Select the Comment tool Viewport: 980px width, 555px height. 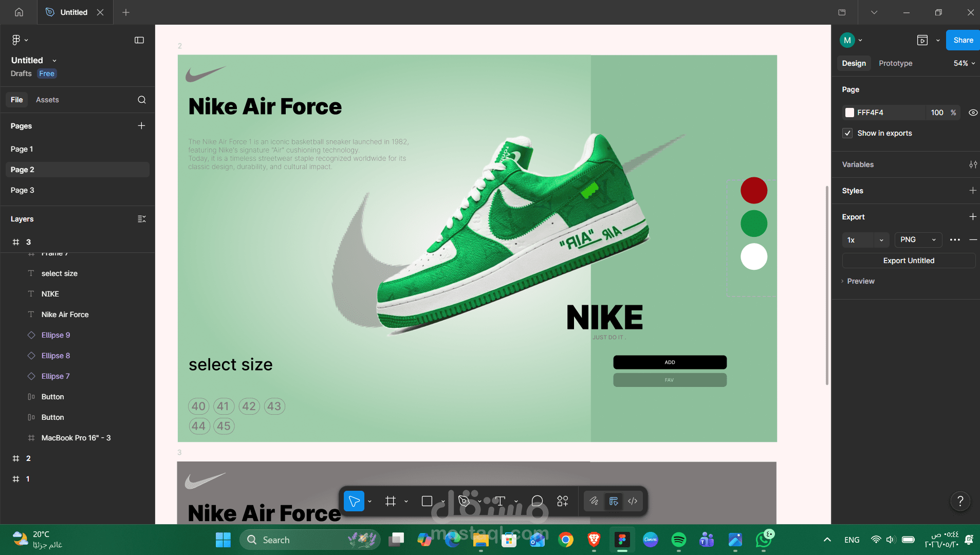[x=537, y=501]
